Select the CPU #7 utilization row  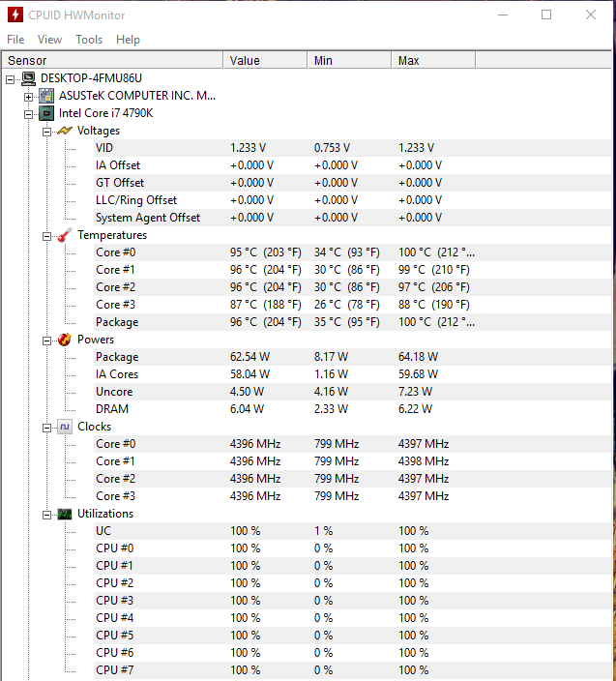(353, 670)
